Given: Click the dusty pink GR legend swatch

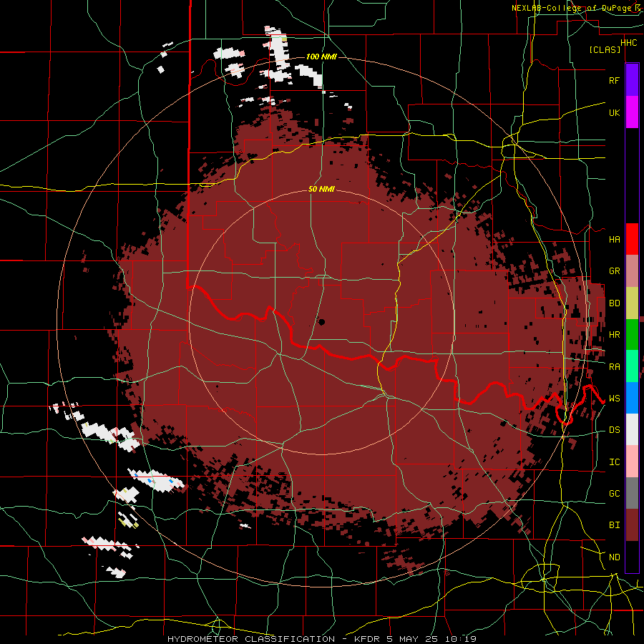Looking at the screenshot, I should 632,270.
